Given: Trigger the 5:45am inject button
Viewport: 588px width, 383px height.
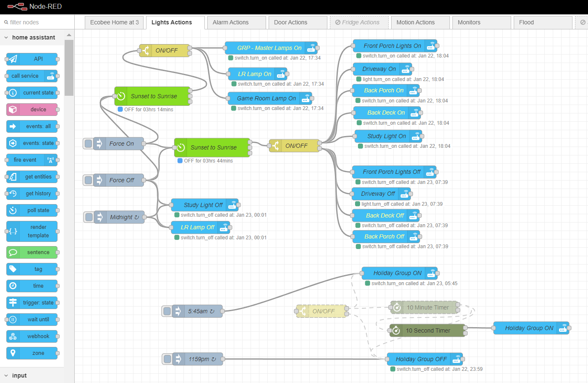Looking at the screenshot, I should click(167, 311).
